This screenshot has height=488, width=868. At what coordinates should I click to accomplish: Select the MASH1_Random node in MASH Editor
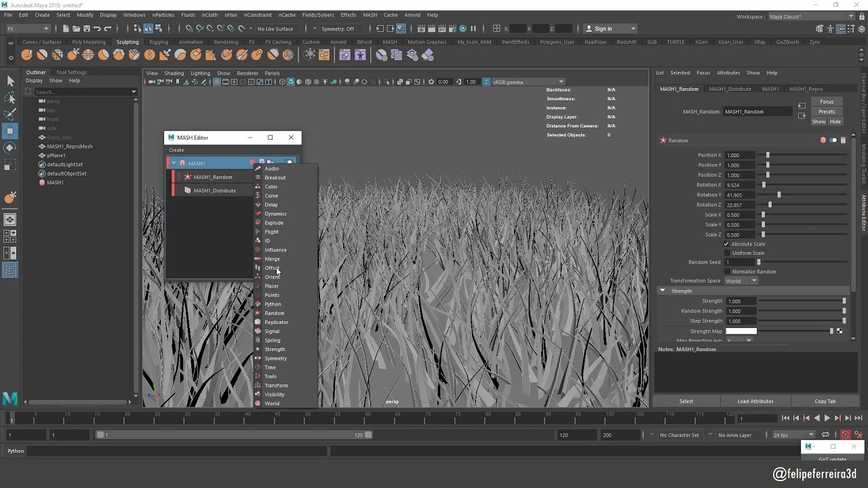coord(214,177)
